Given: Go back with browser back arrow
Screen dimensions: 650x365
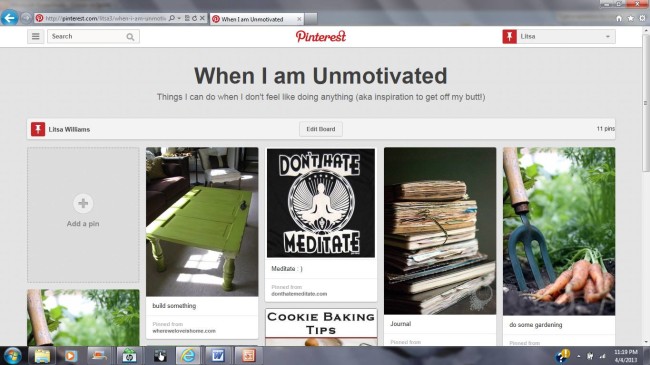Looking at the screenshot, I should click(x=9, y=18).
